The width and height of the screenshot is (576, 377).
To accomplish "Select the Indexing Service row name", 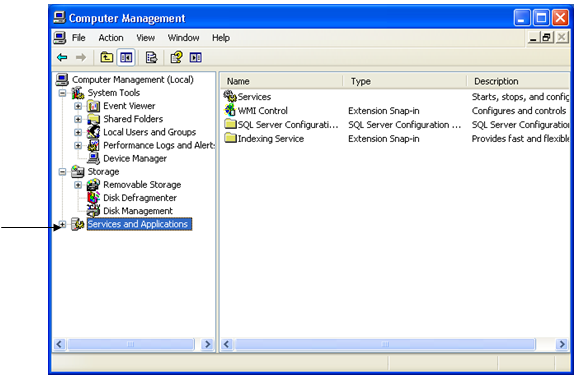I will [271, 139].
